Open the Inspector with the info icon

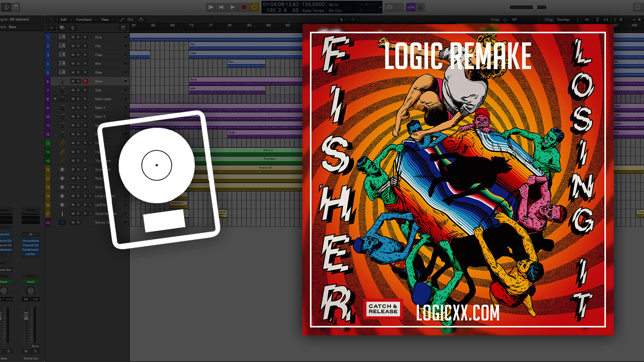pos(6,7)
